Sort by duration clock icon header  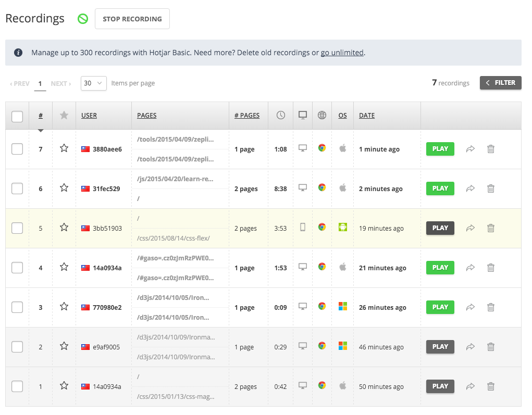[281, 116]
